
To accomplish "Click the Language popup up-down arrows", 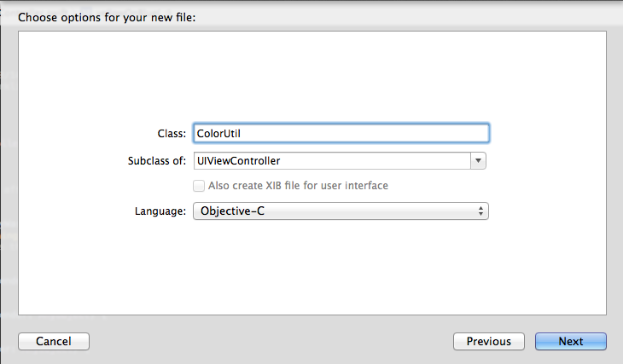I will 480,211.
